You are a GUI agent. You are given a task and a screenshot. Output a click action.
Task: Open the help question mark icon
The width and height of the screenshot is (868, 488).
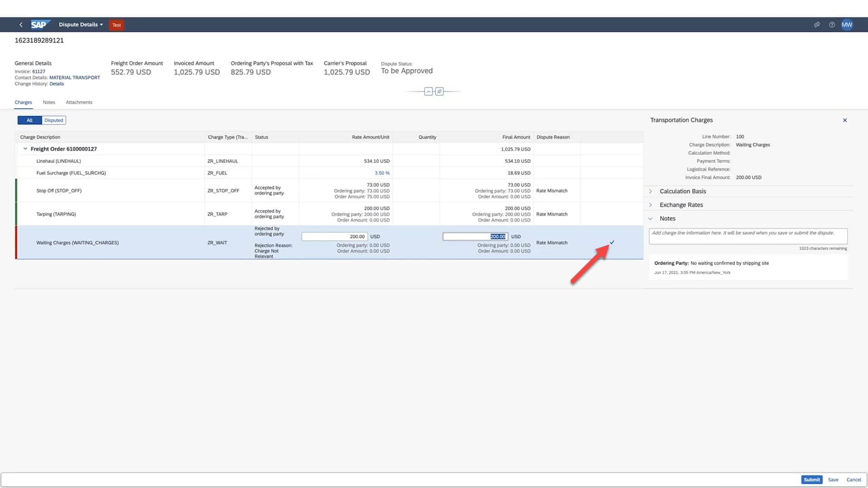832,25
